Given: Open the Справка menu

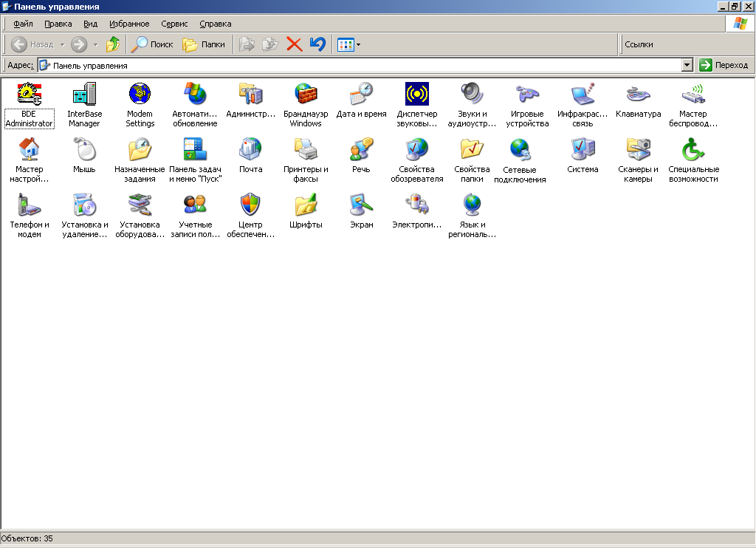Looking at the screenshot, I should [216, 24].
